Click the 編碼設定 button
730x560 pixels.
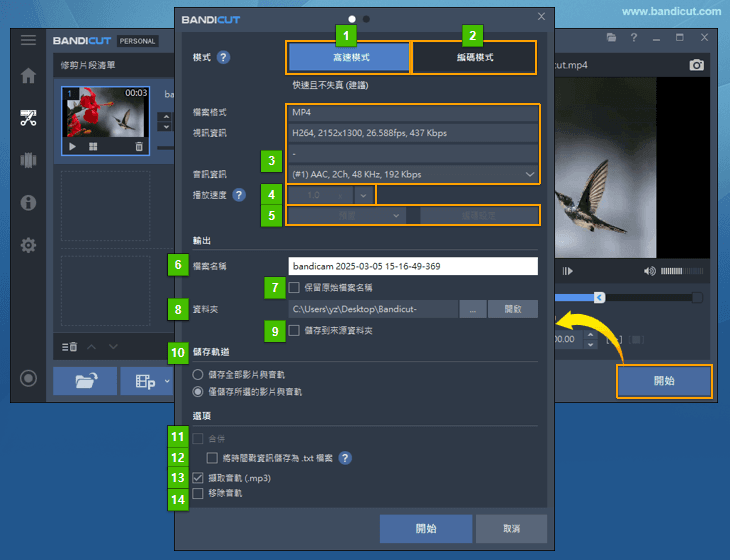tap(479, 216)
